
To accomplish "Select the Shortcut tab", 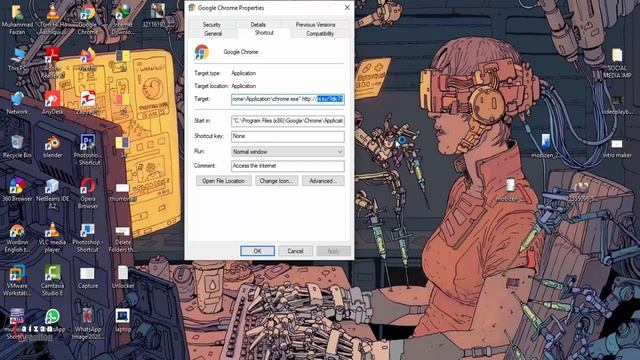I will coord(264,33).
